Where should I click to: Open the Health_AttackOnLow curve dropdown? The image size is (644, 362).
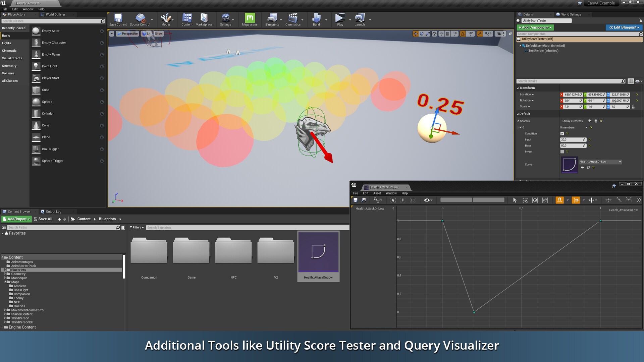click(x=600, y=162)
